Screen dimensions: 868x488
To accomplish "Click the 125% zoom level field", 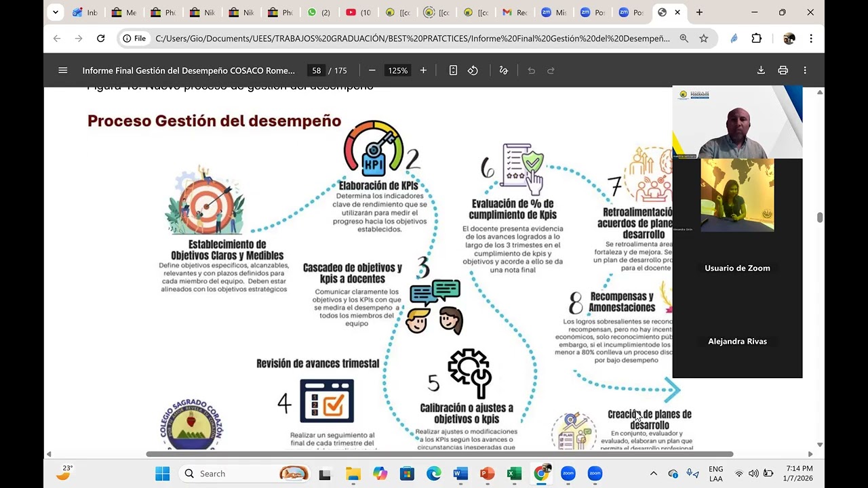I will 398,70.
